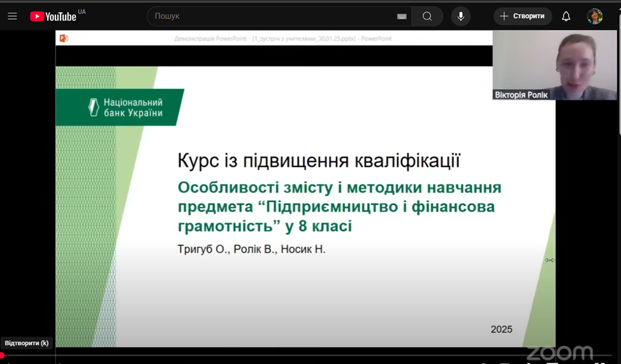Click the magnifying glass search button
Image resolution: width=621 pixels, height=364 pixels.
click(x=427, y=17)
